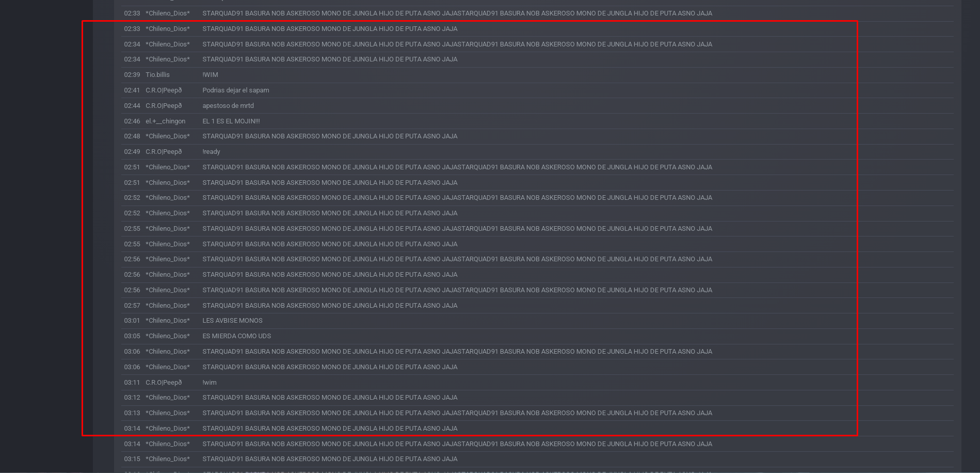980x473 pixels.
Task: Select the "EL 1 ES EL MOJIN!!!" message
Action: click(231, 121)
